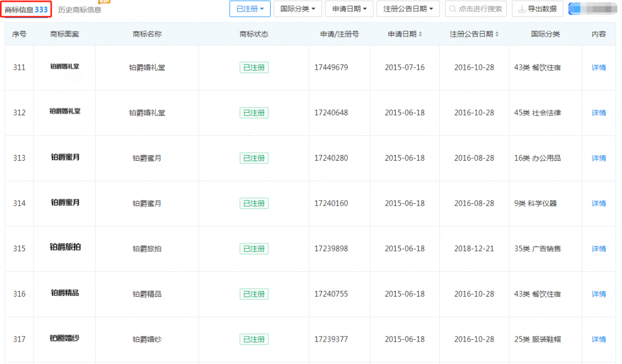Screen dimensions: 622x364
Task: Click the 铂爵婚纱 trademark image
Action: (65, 338)
